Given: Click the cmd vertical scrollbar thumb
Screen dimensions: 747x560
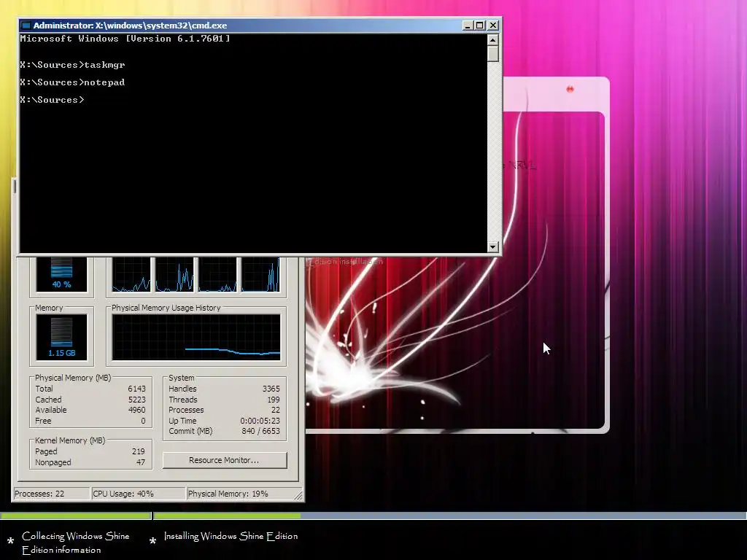Looking at the screenshot, I should (493, 54).
